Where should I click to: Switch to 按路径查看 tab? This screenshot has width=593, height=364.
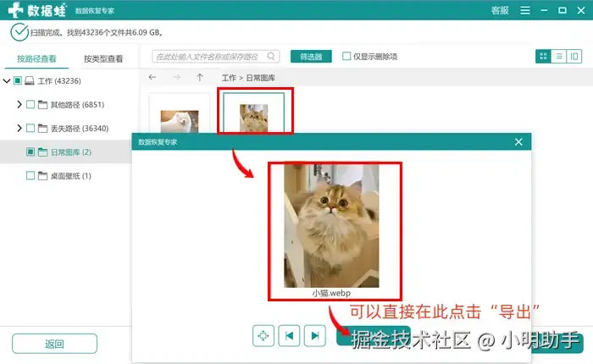(36, 58)
